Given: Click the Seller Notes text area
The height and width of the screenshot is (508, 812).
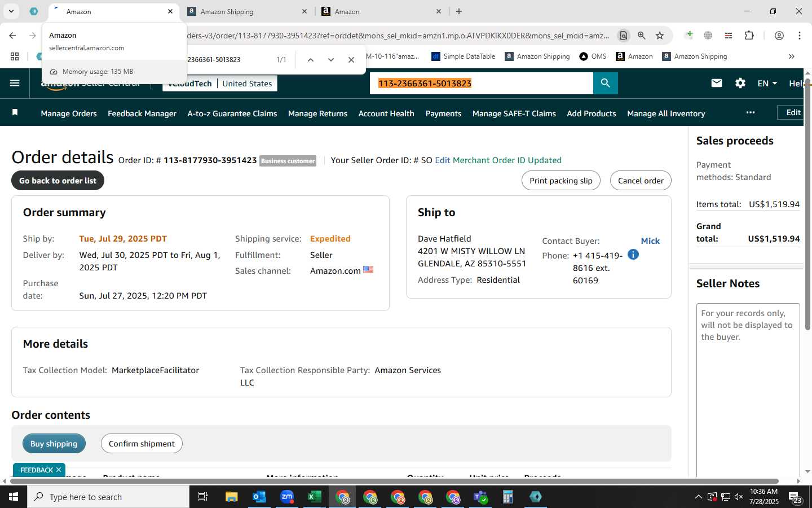Looking at the screenshot, I should coord(748,389).
